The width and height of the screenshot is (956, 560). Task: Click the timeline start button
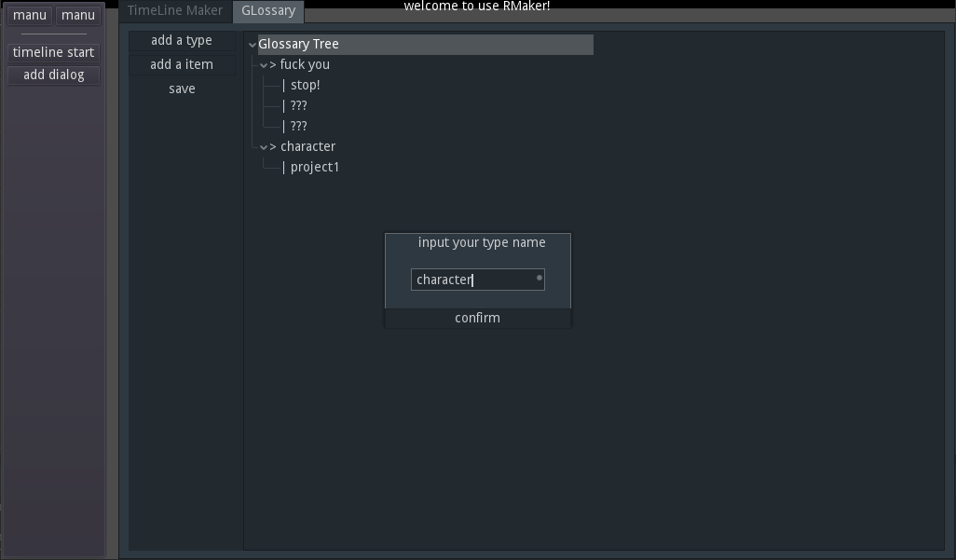pos(54,52)
